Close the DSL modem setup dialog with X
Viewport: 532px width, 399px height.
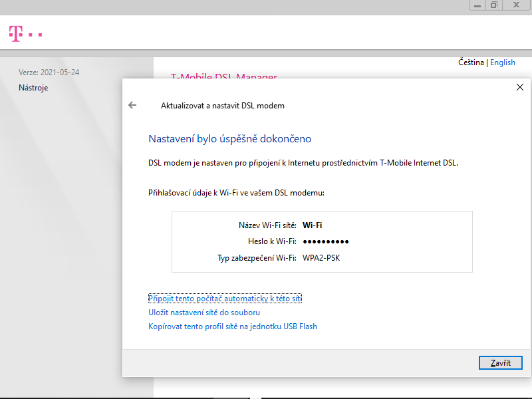tap(520, 87)
